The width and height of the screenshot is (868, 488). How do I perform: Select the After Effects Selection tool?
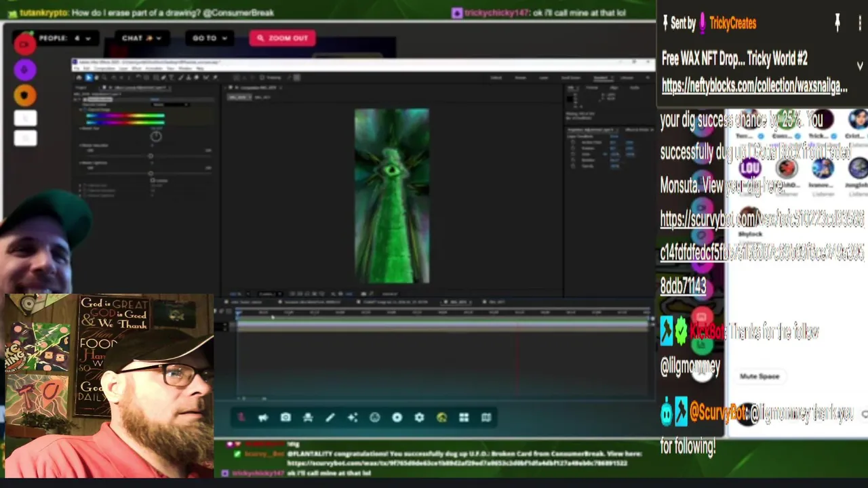tap(88, 77)
